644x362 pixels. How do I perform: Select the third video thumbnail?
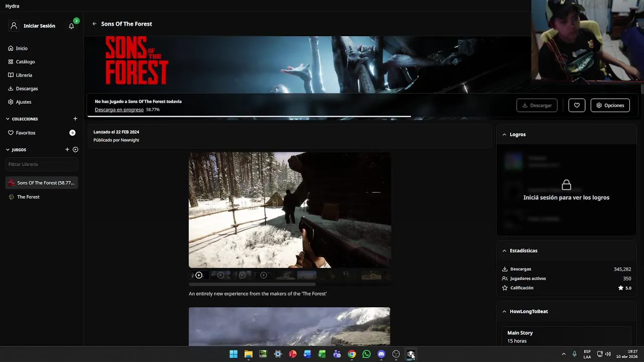click(242, 275)
